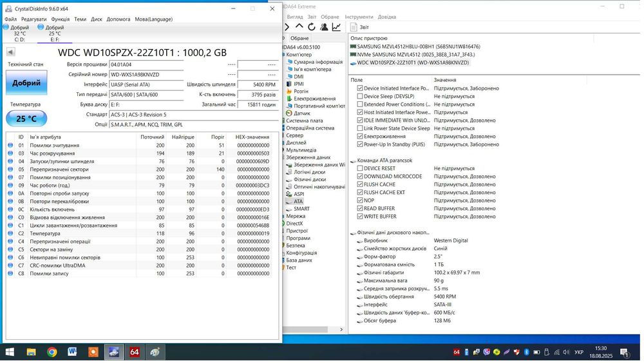Click the volume speaker tray icon

pos(566,352)
